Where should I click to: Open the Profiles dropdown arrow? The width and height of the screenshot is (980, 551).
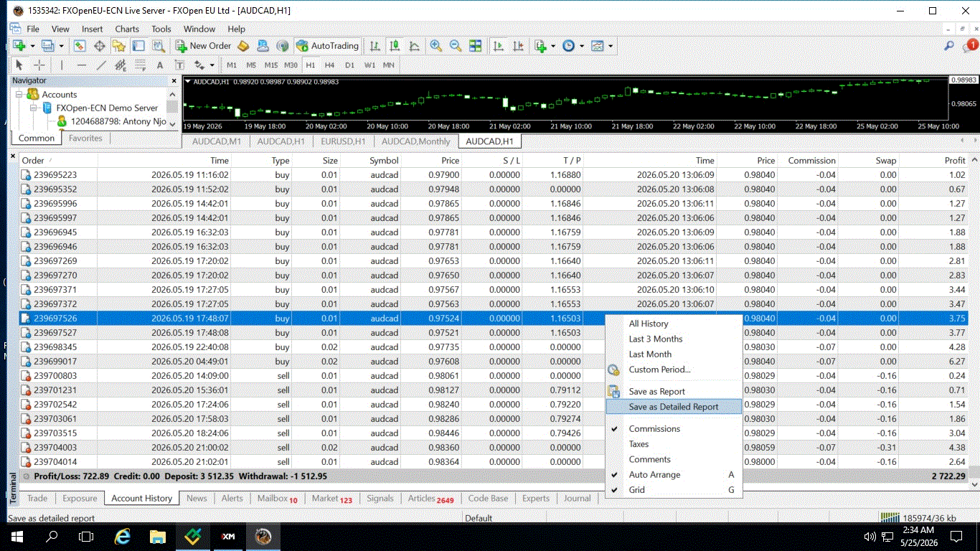[61, 46]
